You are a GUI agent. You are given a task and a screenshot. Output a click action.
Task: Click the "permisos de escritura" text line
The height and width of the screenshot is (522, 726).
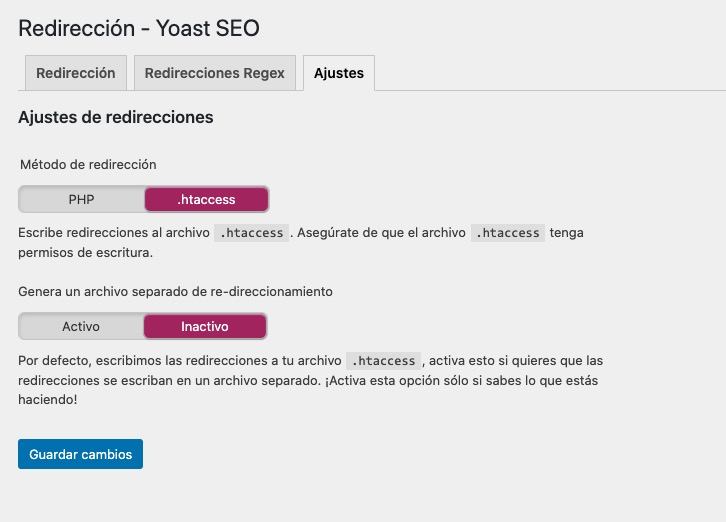(85, 253)
